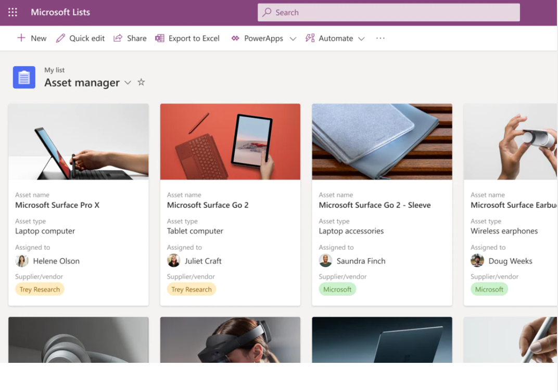Screen dimensions: 558x392
Task: Select the Automate flow icon
Action: click(x=309, y=37)
